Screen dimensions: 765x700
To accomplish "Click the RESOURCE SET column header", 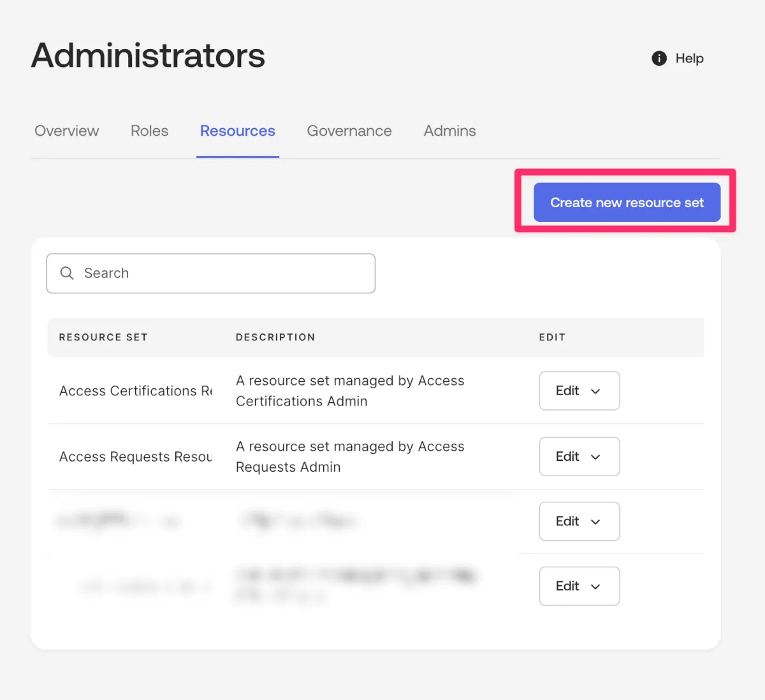I will coord(103,337).
